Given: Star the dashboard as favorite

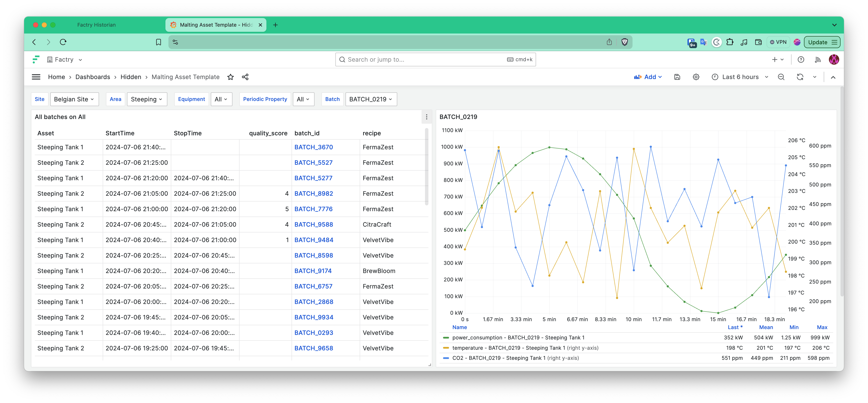Looking at the screenshot, I should coord(231,77).
